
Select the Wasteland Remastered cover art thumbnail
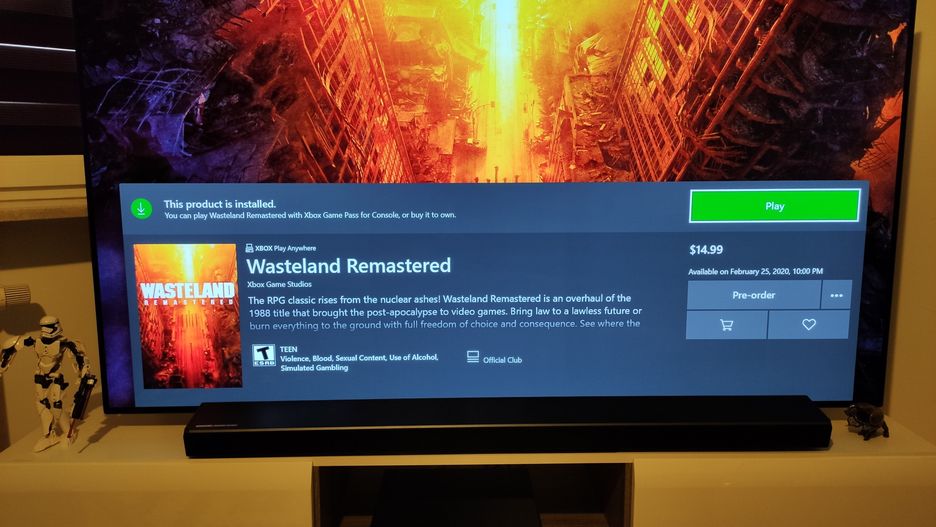coord(187,316)
